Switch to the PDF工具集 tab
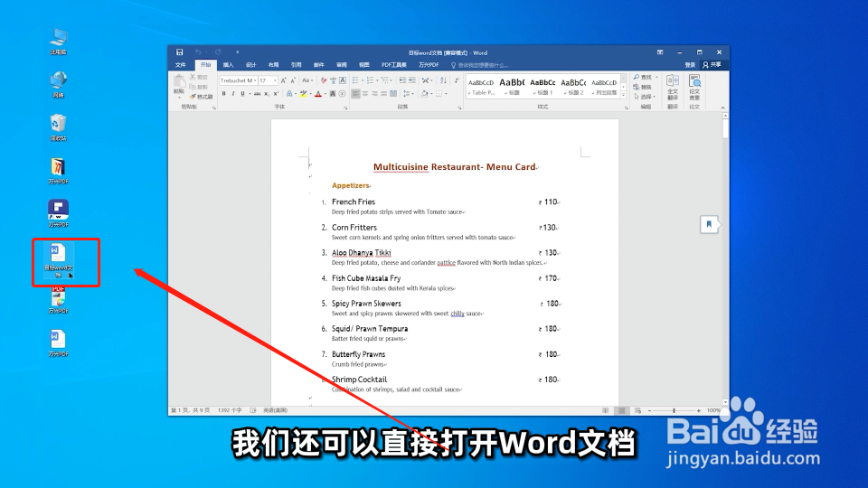This screenshot has height=488, width=868. click(x=393, y=65)
